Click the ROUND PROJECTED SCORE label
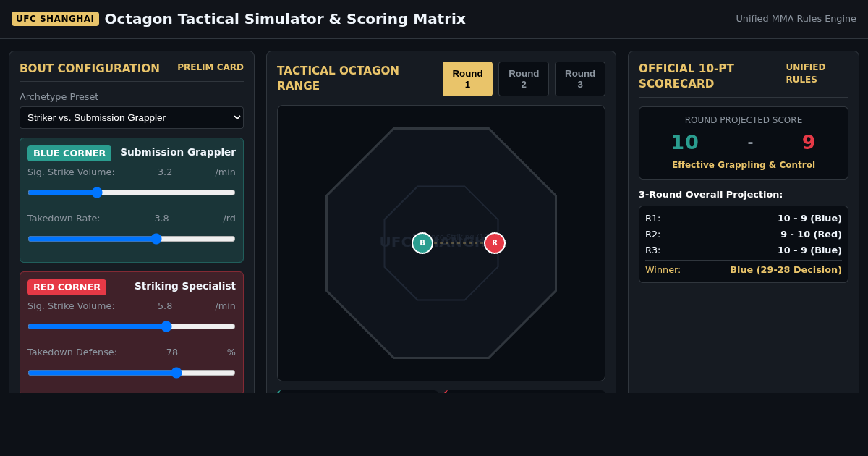The width and height of the screenshot is (868, 456). pyautogui.click(x=744, y=120)
